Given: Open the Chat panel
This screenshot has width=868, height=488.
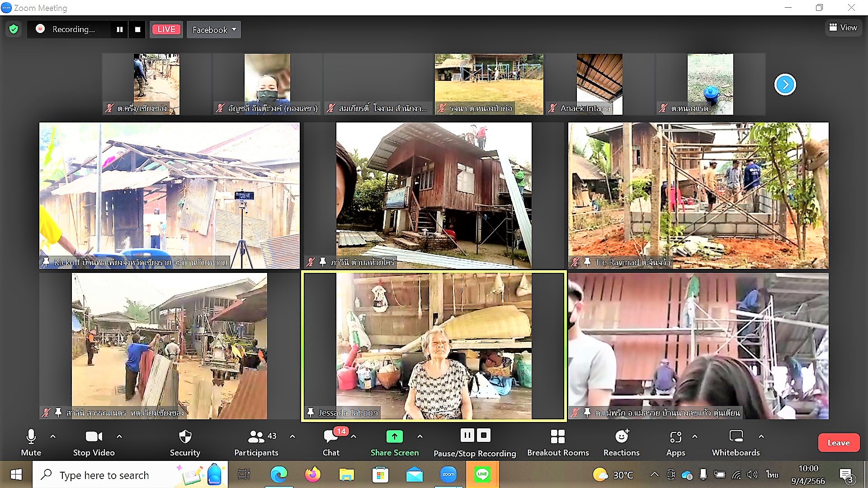Looking at the screenshot, I should point(331,442).
